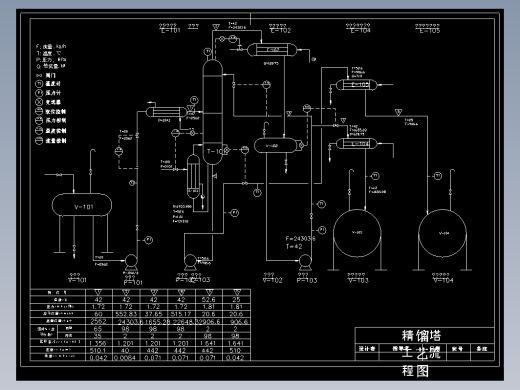
Task: Select table cell 2562
Action: [98, 321]
